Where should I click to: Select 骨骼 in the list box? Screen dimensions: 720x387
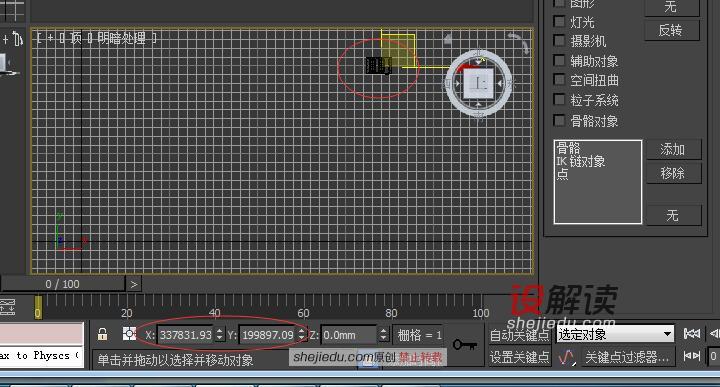[x=568, y=148]
